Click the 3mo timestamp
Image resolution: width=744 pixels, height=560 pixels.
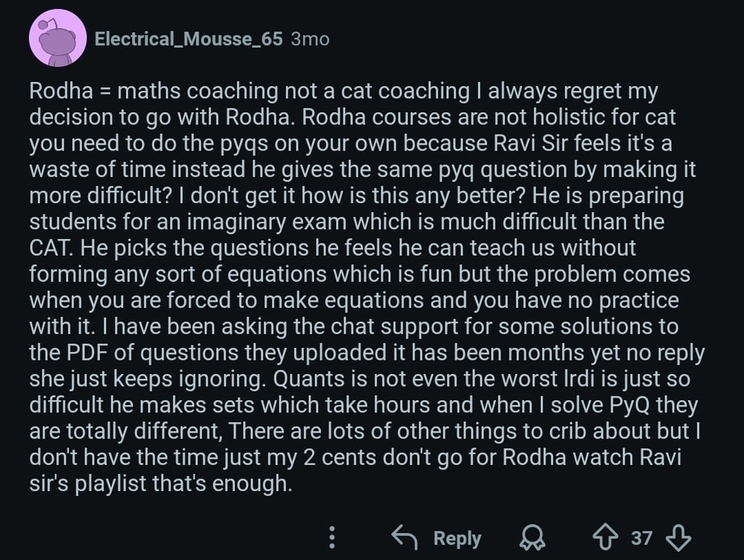coord(310,39)
